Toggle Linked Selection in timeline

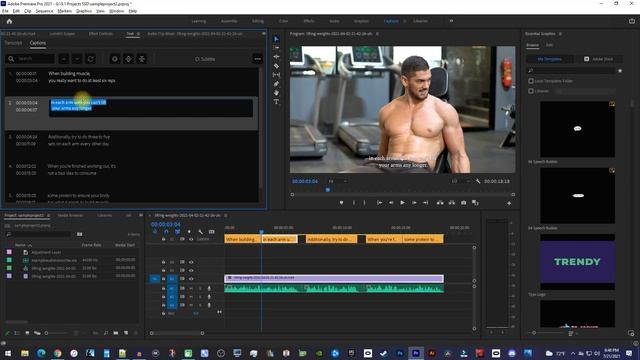(x=177, y=231)
